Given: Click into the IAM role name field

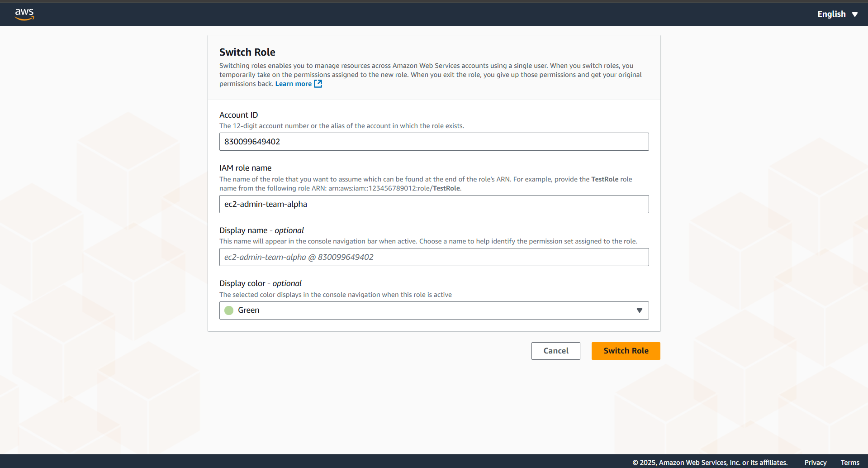Looking at the screenshot, I should [x=433, y=204].
